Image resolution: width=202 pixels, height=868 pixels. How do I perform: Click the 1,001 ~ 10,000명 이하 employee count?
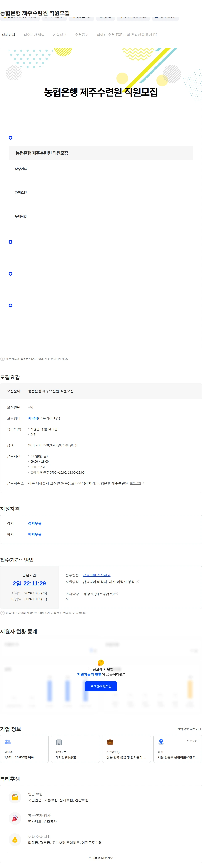[19, 757]
